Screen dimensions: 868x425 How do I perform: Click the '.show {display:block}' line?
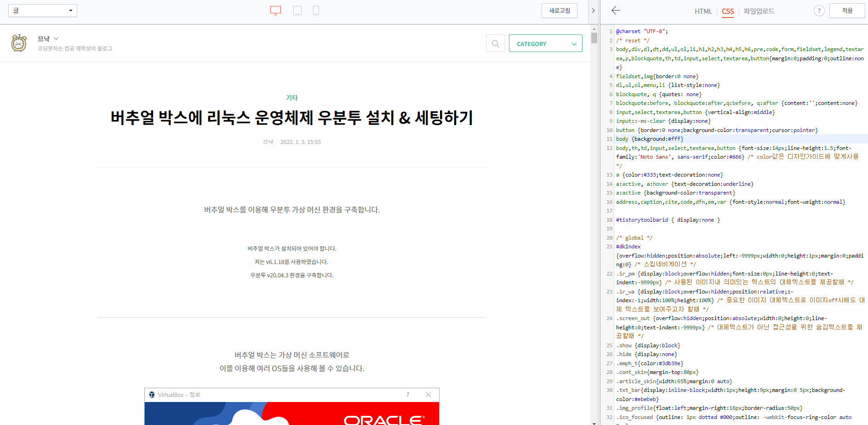click(x=648, y=345)
